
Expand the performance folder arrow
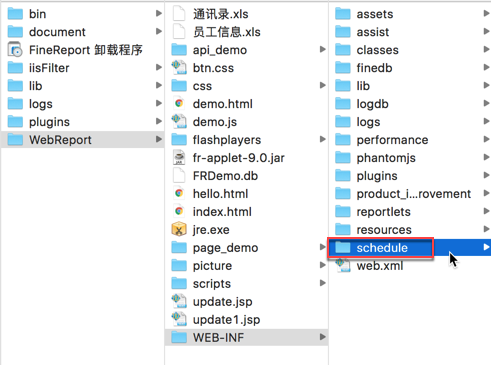(486, 139)
